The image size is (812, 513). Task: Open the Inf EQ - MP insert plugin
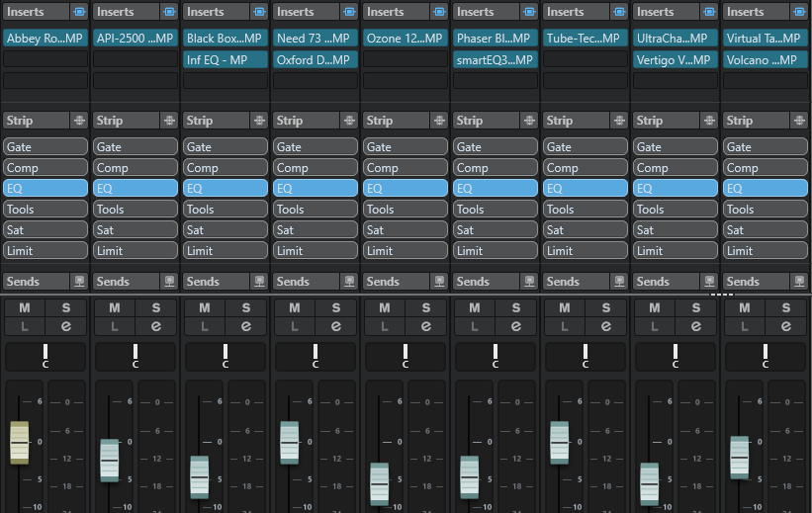226,59
